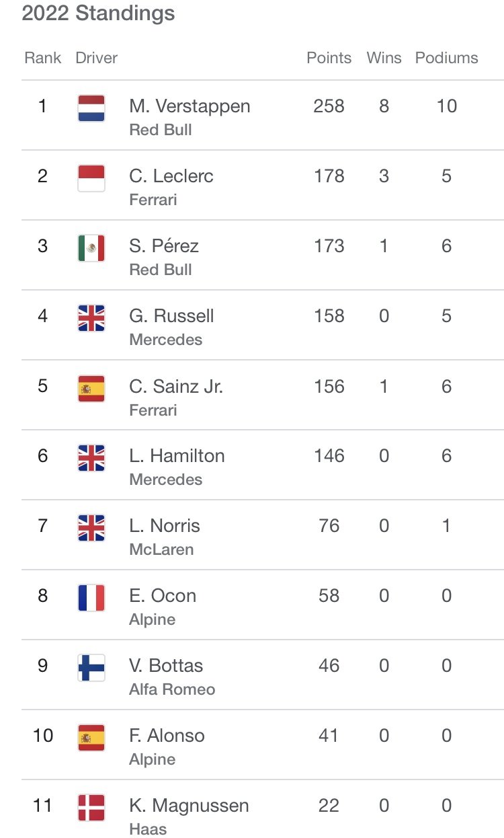Click the UK flag beside G. Russell
This screenshot has width=504, height=838.
tap(91, 318)
